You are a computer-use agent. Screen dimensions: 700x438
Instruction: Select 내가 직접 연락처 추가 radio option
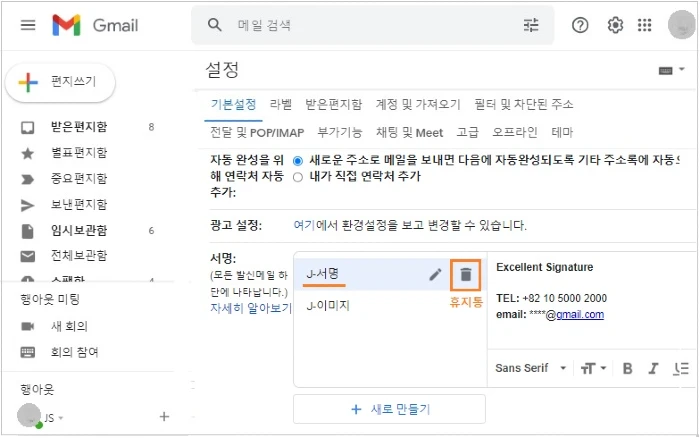coord(298,177)
